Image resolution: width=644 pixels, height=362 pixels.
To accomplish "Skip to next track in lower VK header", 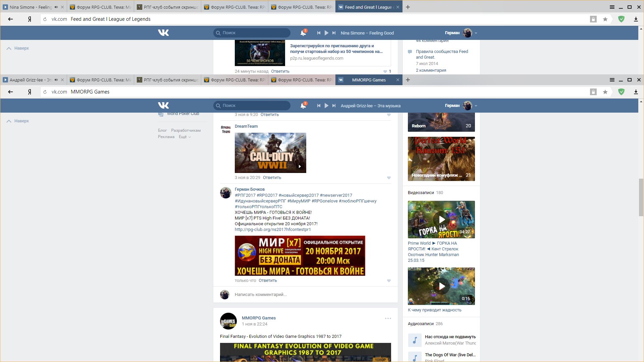I will click(334, 106).
